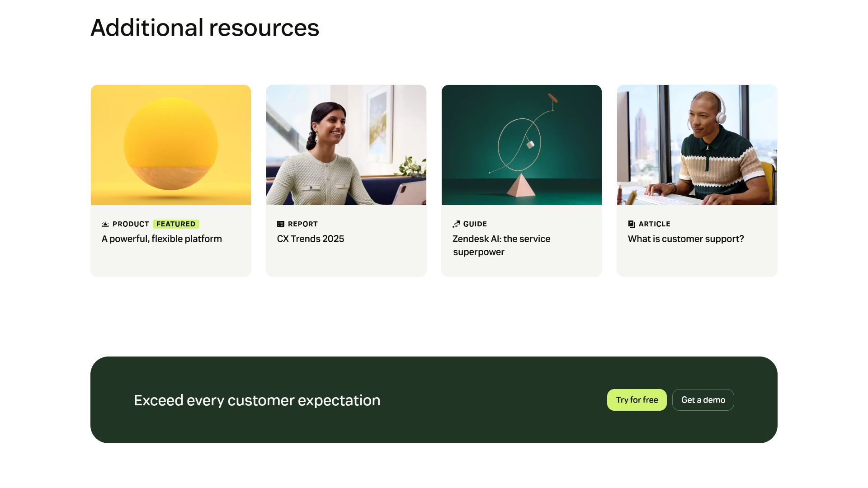Open 'Zendesk AI: the service superpower' link
Image resolution: width=868 pixels, height=488 pixels.
click(501, 245)
